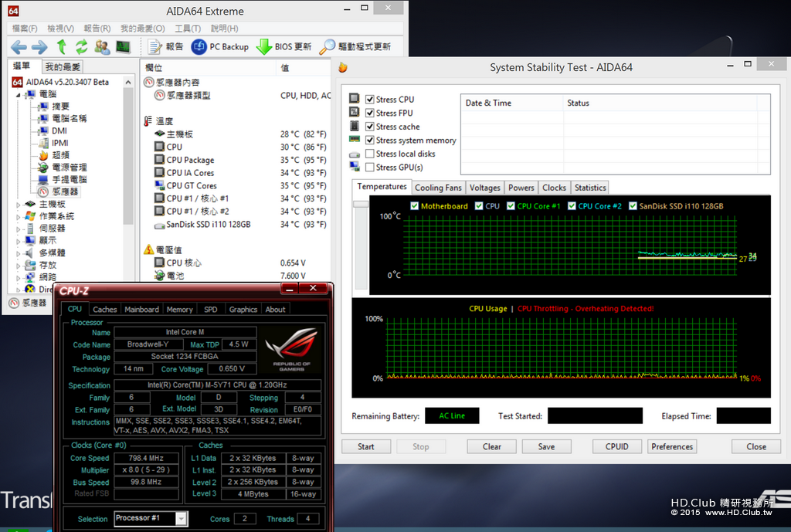The height and width of the screenshot is (532, 791).
Task: Click the green up arrow toolbar icon
Action: (62, 47)
